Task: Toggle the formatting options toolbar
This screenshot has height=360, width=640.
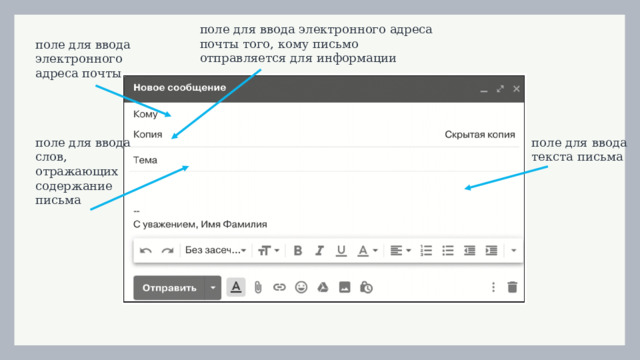Action: tap(236, 288)
